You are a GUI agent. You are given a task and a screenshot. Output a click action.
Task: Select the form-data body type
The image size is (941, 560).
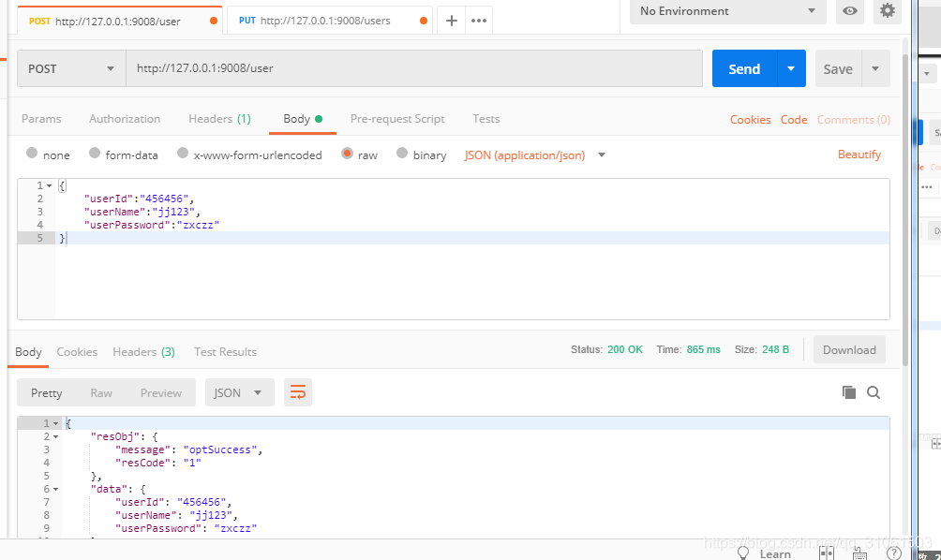(95, 154)
